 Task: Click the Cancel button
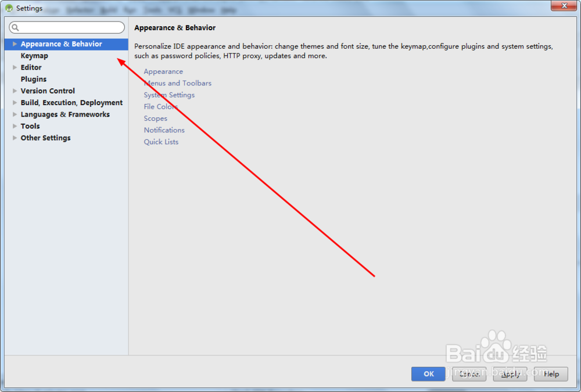469,374
